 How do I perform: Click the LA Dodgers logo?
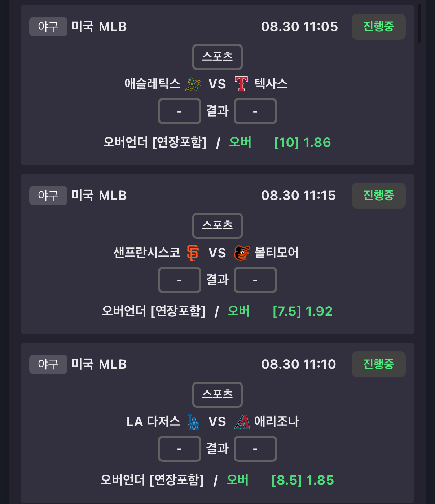point(193,421)
